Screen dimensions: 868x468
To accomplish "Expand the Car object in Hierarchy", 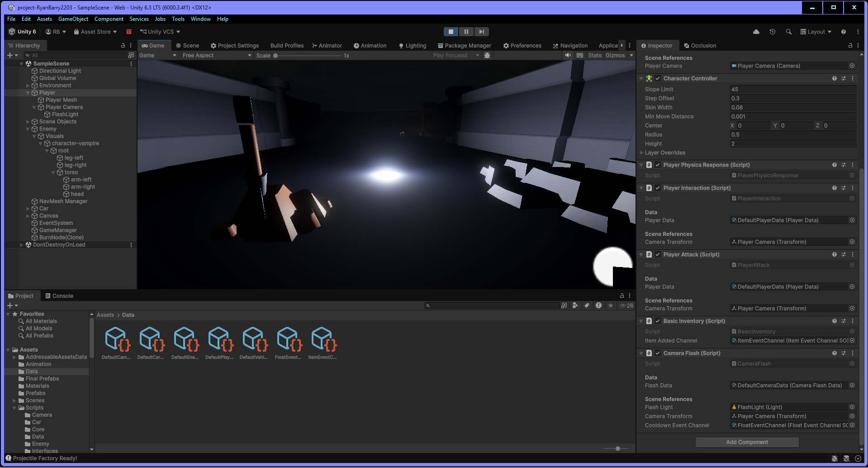I will pyautogui.click(x=28, y=209).
